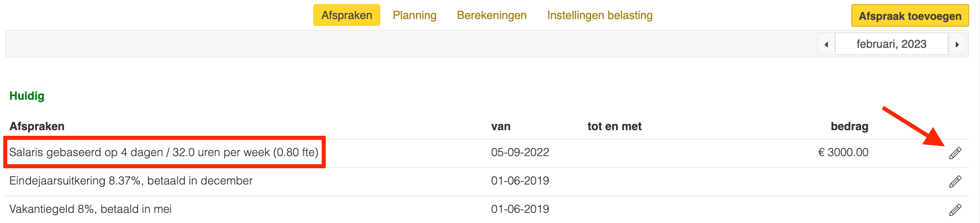Click the Afspraak toevoegen button
This screenshot has width=980, height=223.
910,16
